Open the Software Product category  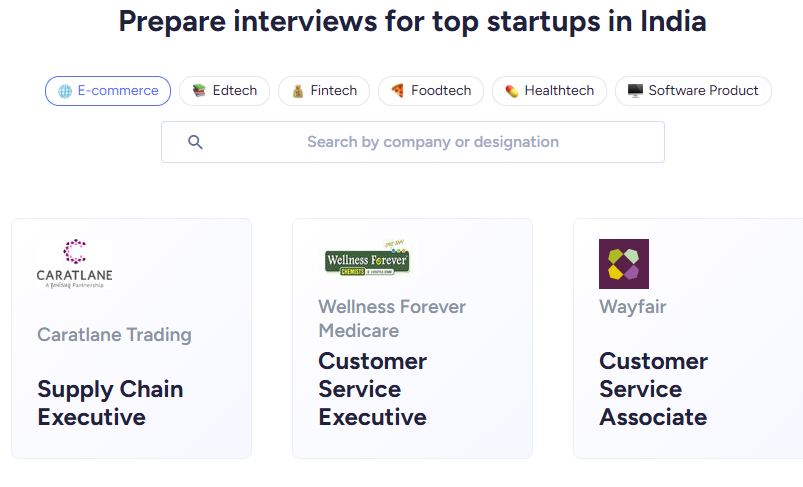pyautogui.click(x=693, y=91)
